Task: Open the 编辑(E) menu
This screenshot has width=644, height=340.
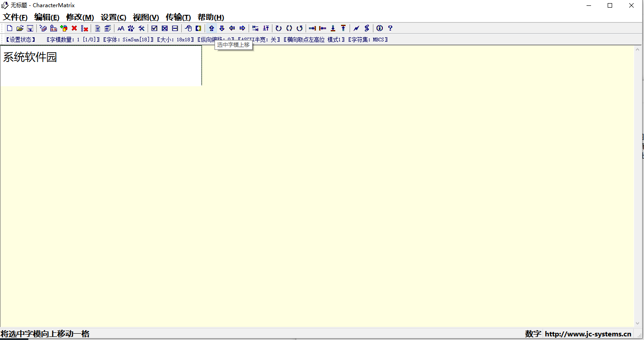Action: point(47,18)
